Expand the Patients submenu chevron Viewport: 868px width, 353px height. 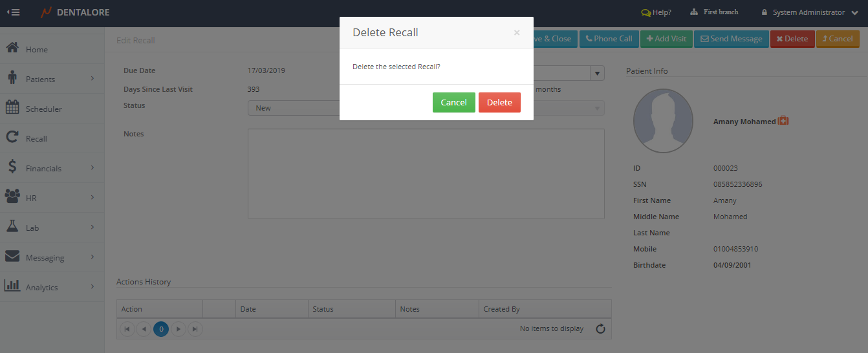click(x=92, y=78)
